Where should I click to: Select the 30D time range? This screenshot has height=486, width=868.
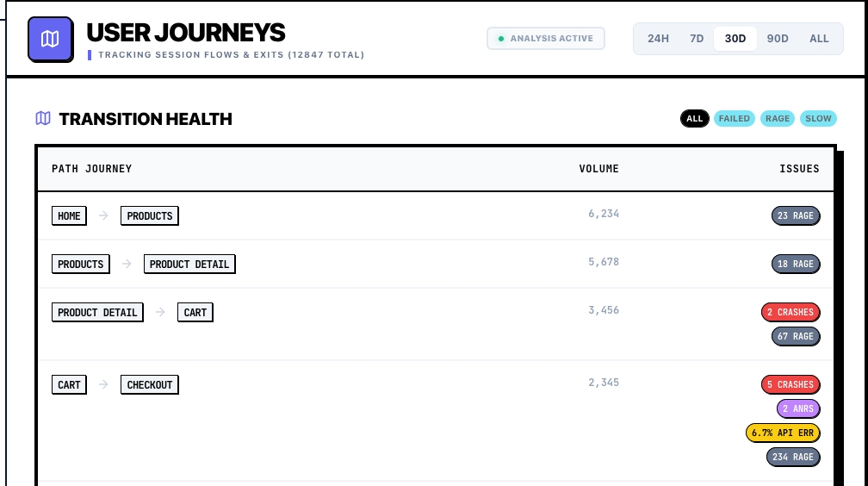pos(735,39)
